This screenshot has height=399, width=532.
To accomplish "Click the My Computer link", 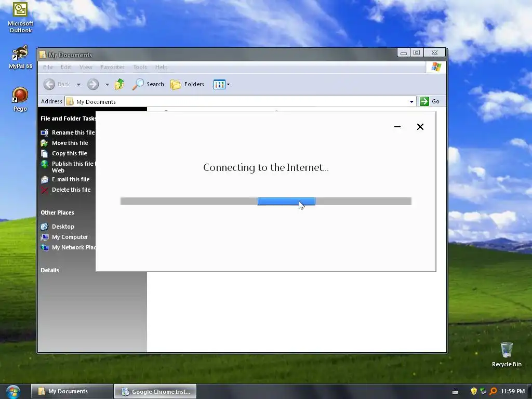I will pyautogui.click(x=70, y=237).
